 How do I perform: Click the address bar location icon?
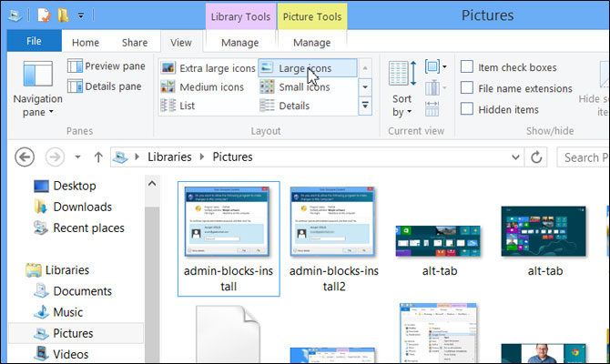point(120,157)
